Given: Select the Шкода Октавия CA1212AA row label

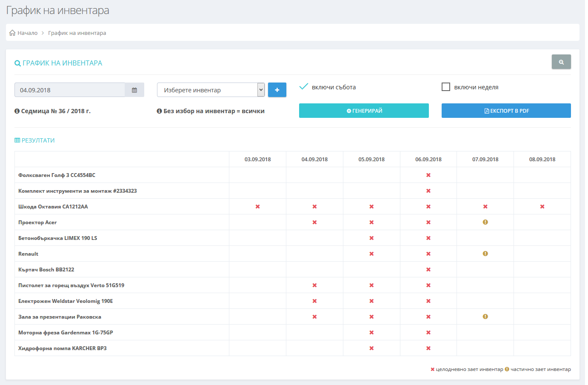Looking at the screenshot, I should coord(53,207).
